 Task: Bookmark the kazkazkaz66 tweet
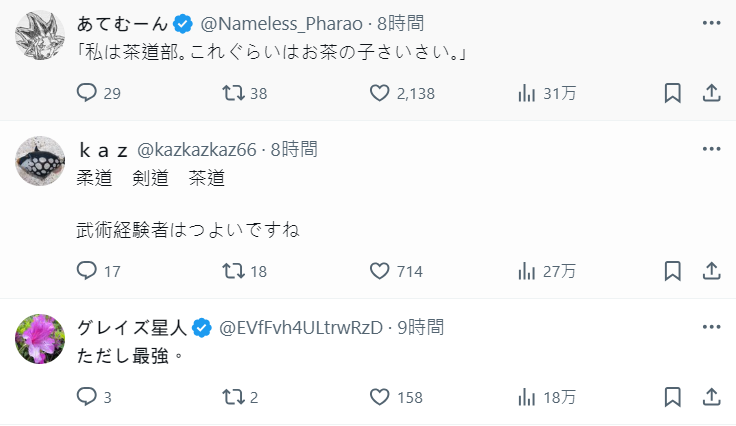(x=673, y=271)
